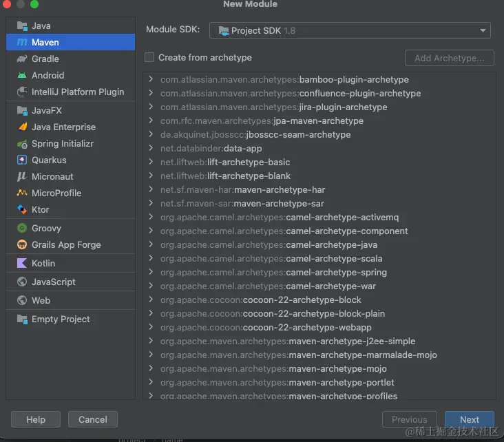The width and height of the screenshot is (504, 442).
Task: Select camel-archetype-scala row
Action: [x=319, y=258]
